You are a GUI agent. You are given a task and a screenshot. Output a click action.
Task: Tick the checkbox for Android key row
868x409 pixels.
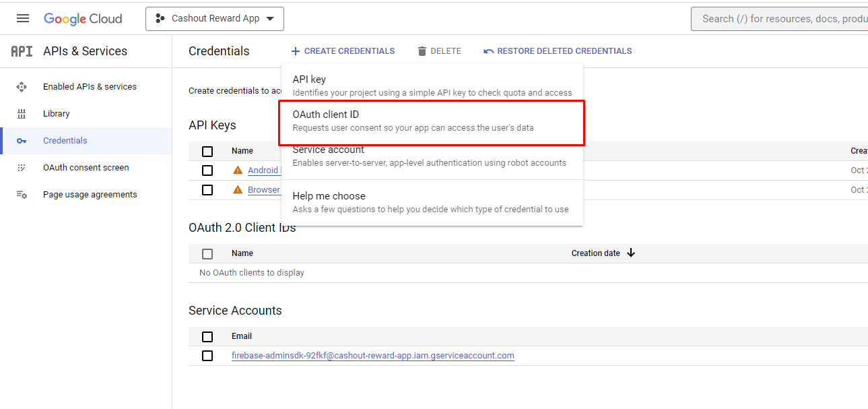[207, 170]
